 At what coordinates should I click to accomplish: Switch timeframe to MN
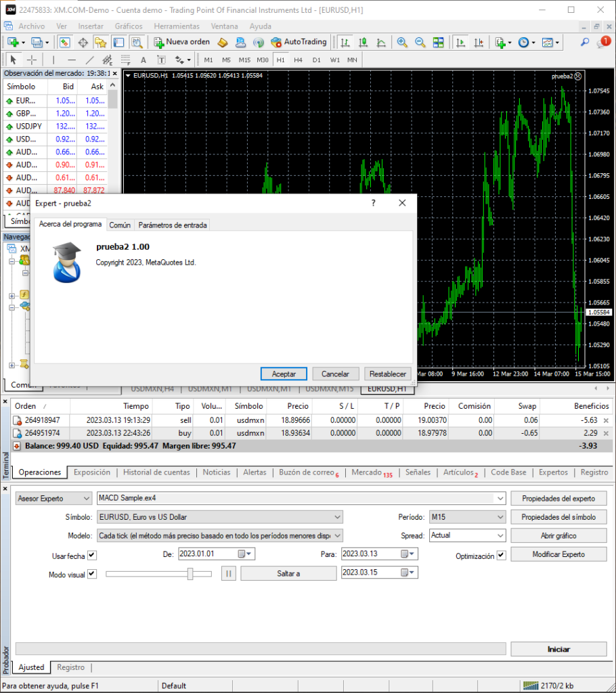coord(352,60)
